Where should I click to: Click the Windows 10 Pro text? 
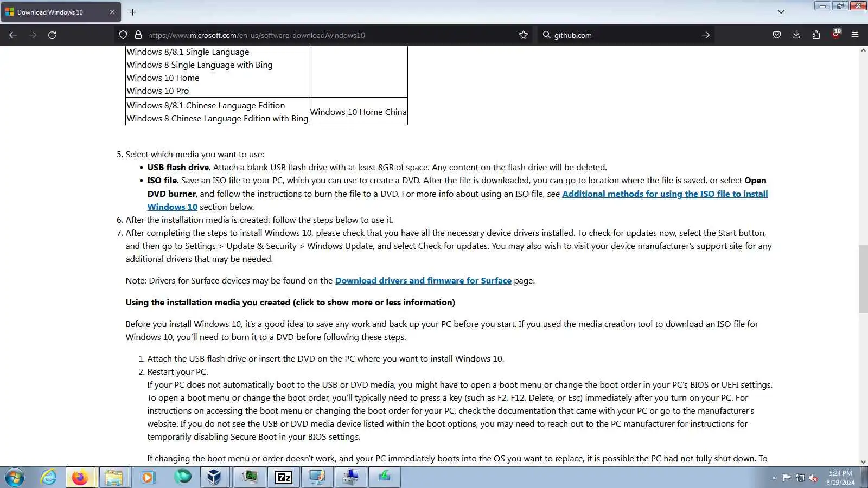click(158, 91)
